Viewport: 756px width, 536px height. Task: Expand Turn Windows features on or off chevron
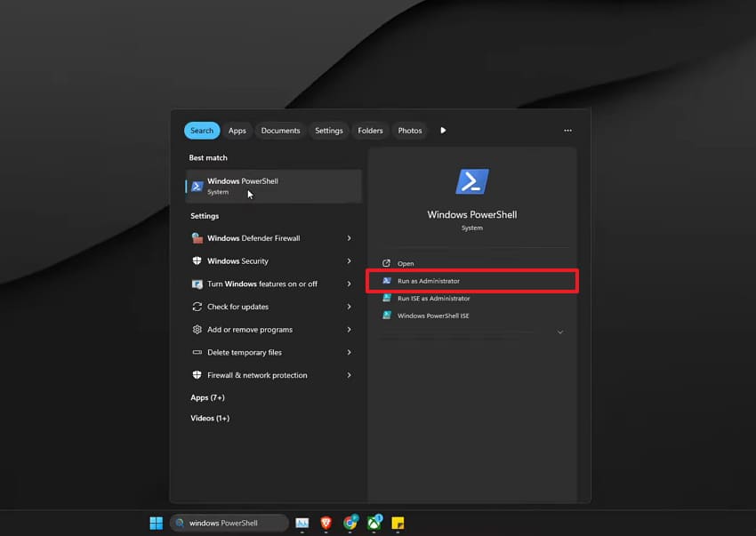point(349,284)
